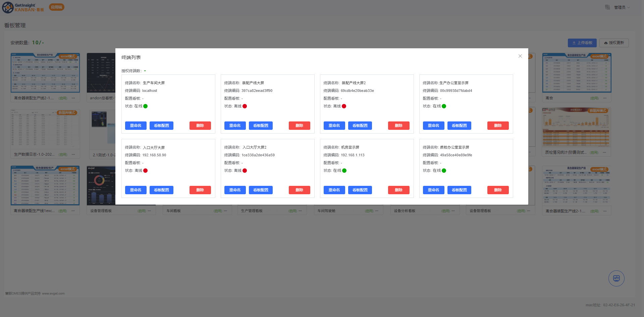Rename the 入口大厅大屏2 terminal
644x317 pixels.
click(x=235, y=190)
